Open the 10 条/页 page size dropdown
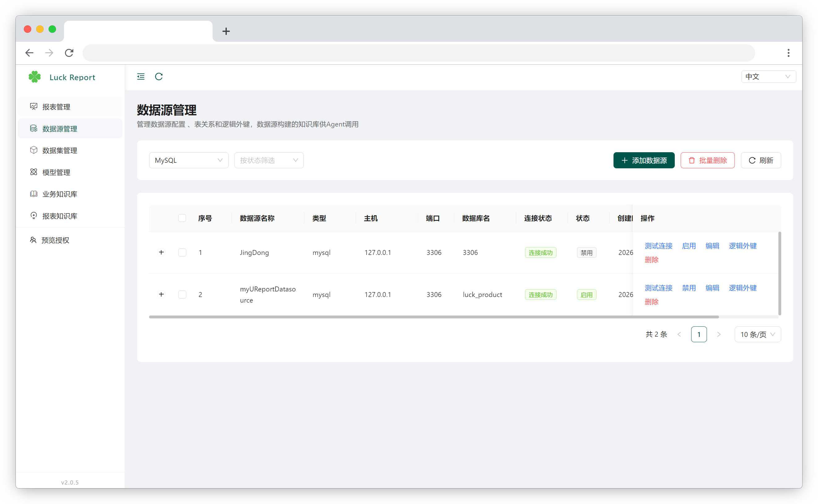818x504 pixels. [757, 334]
